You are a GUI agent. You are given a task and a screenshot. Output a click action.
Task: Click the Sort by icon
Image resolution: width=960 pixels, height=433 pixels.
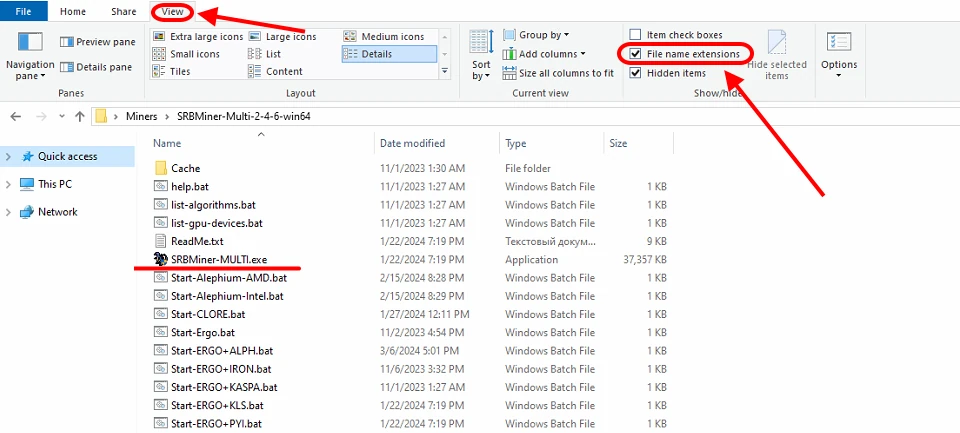481,43
